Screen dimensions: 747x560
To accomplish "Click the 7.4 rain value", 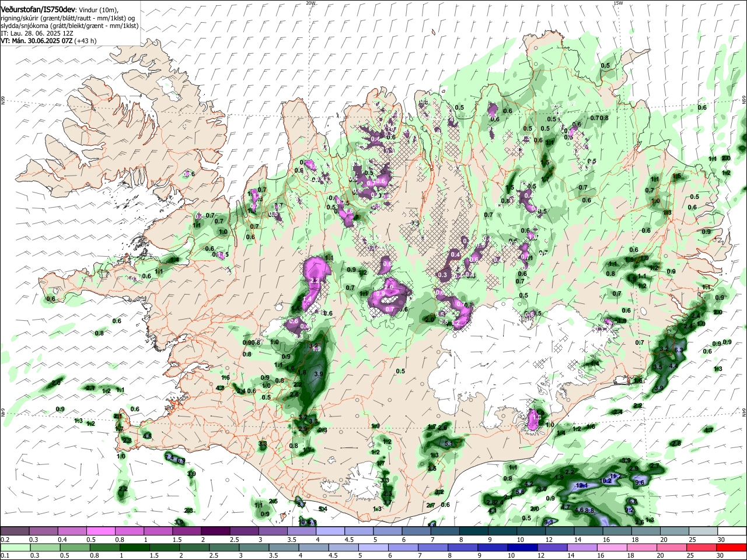I will click(170, 458).
